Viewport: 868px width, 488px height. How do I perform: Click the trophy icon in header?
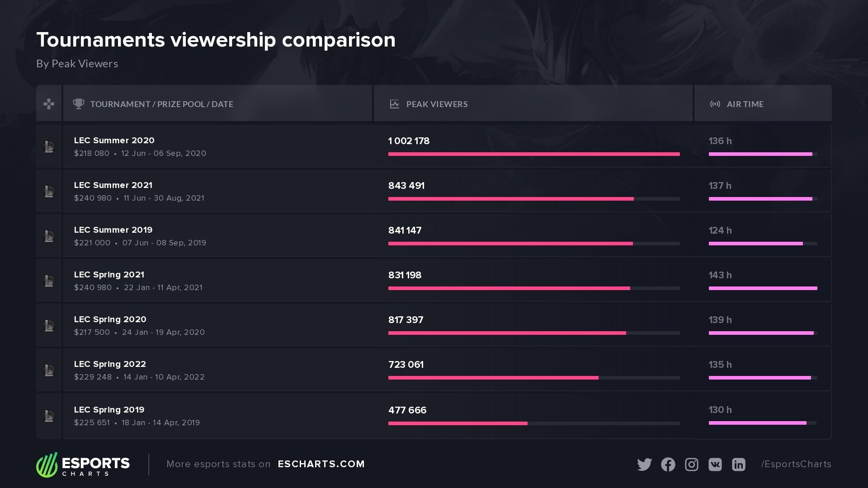79,104
